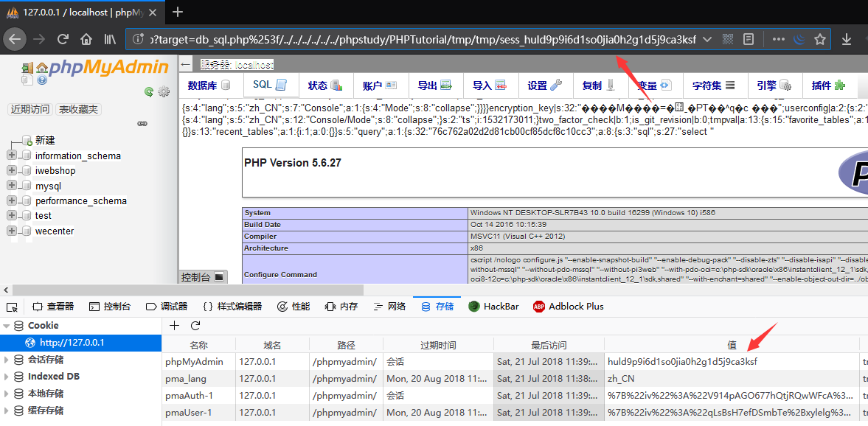
Task: Open the phpMyAdmin documentation help icon
Action: click(x=42, y=81)
